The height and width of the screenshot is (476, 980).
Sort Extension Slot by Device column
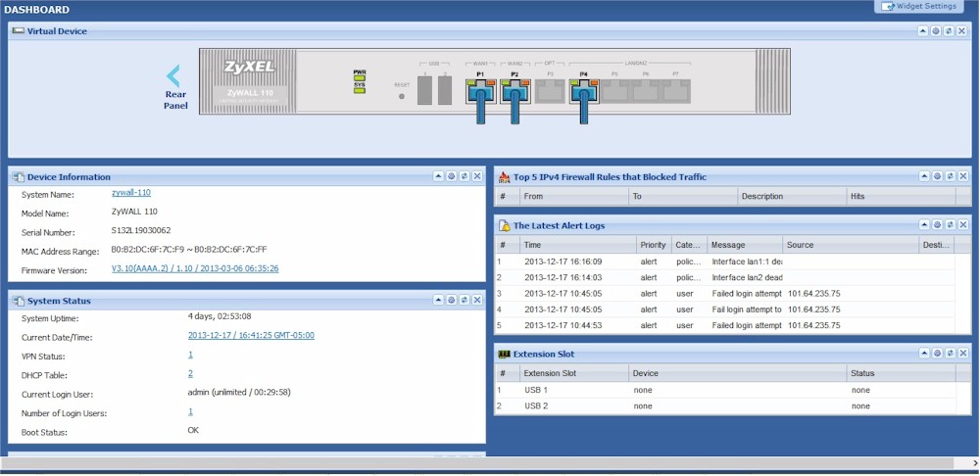pos(738,373)
